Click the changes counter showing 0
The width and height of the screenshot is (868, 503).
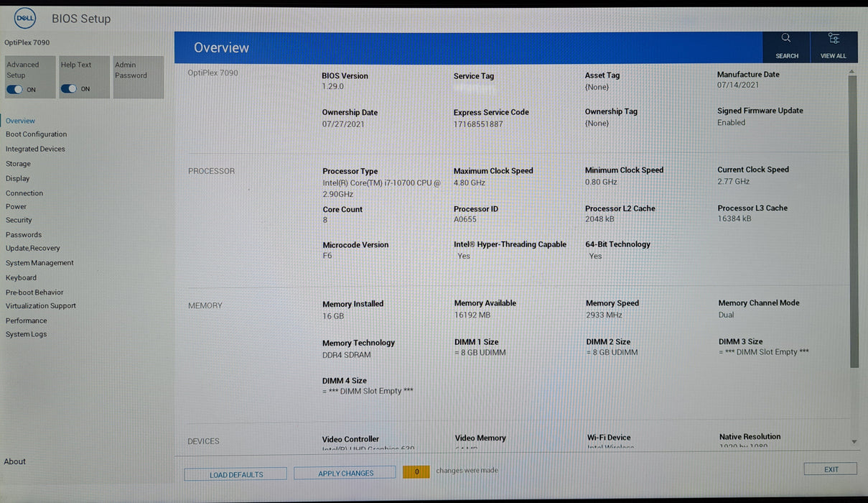[416, 471]
